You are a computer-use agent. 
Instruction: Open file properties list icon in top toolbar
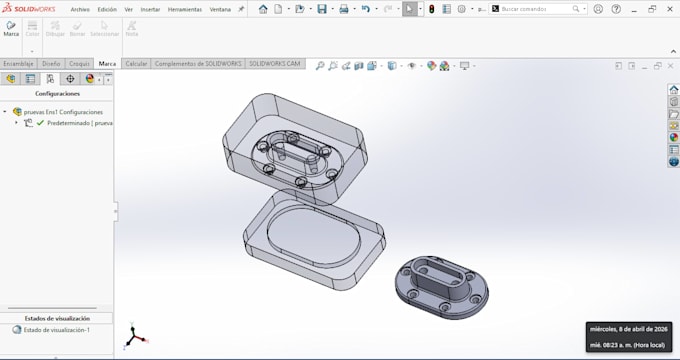(446, 9)
